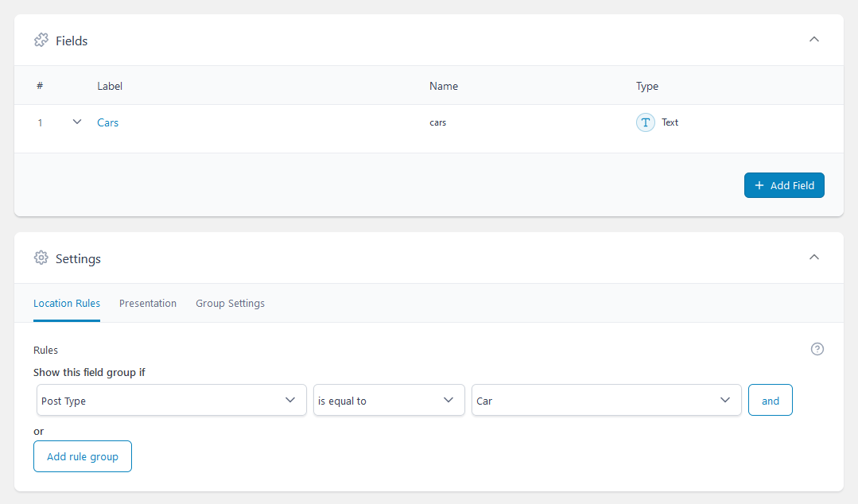Click the Fields puzzle-piece icon

click(x=41, y=41)
